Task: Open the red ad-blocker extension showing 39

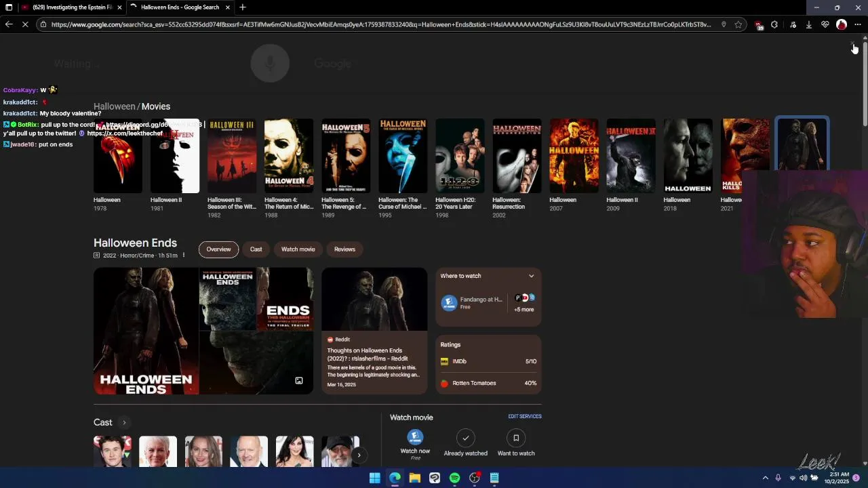Action: [x=758, y=24]
